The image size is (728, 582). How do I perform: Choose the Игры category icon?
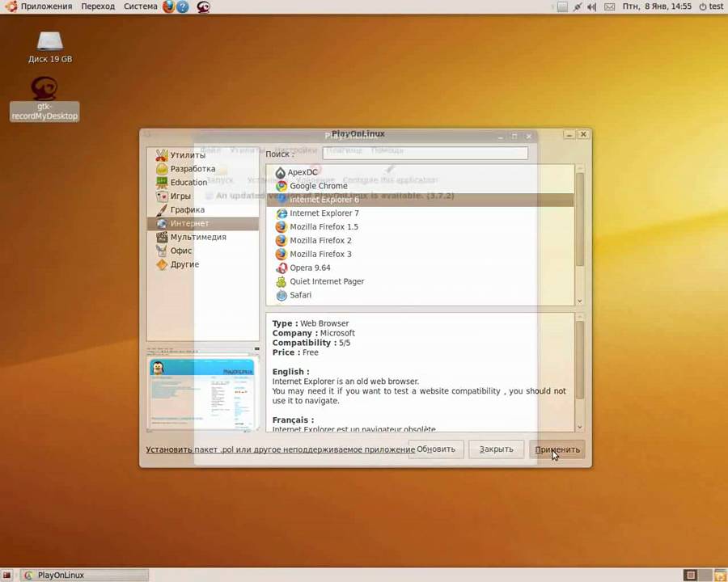162,196
